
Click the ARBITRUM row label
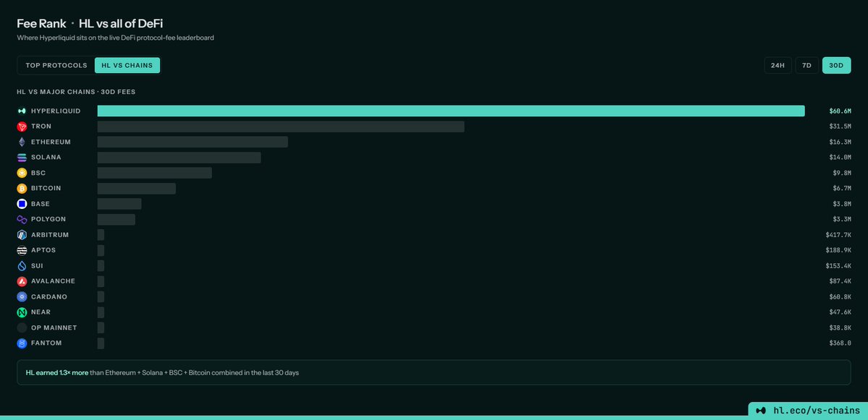tap(51, 235)
